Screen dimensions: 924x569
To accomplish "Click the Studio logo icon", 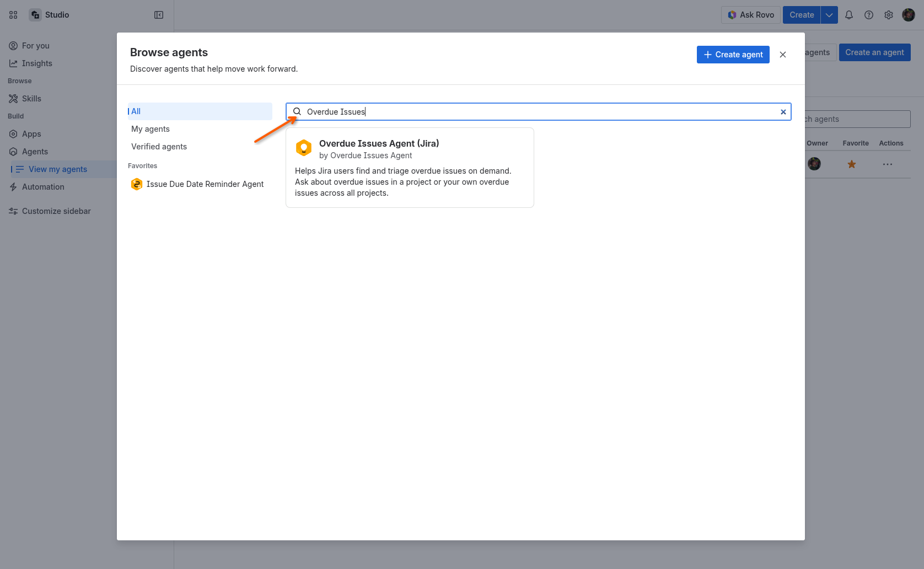I will (x=35, y=15).
